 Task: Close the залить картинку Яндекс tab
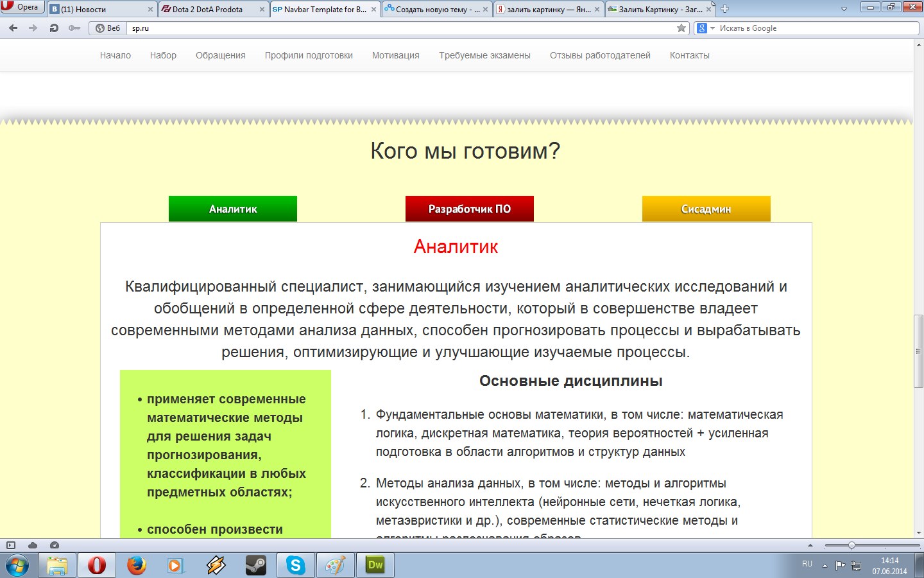point(597,10)
